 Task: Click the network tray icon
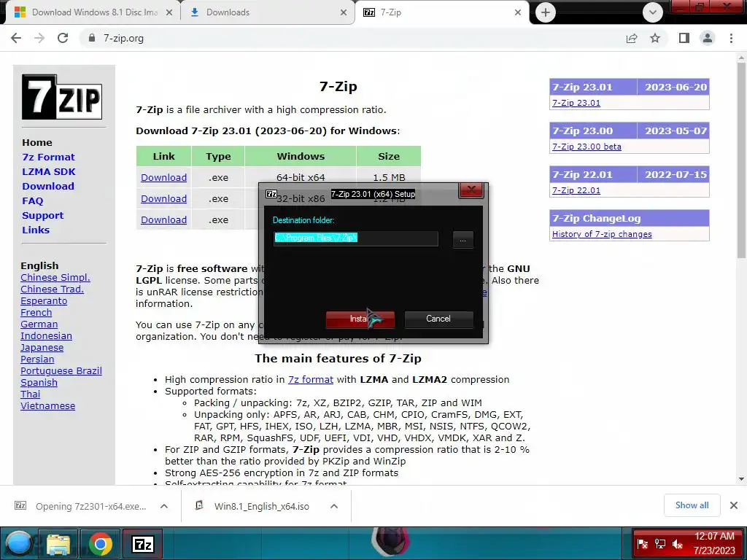click(659, 544)
